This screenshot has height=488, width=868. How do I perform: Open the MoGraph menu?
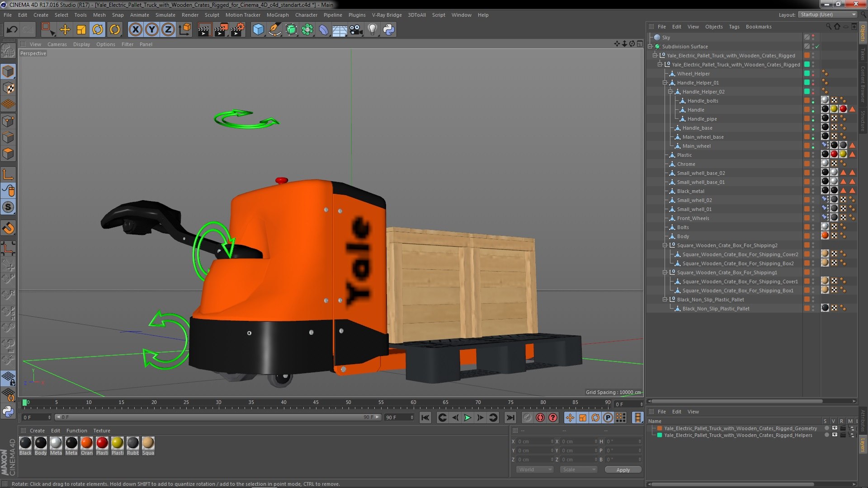tap(278, 15)
